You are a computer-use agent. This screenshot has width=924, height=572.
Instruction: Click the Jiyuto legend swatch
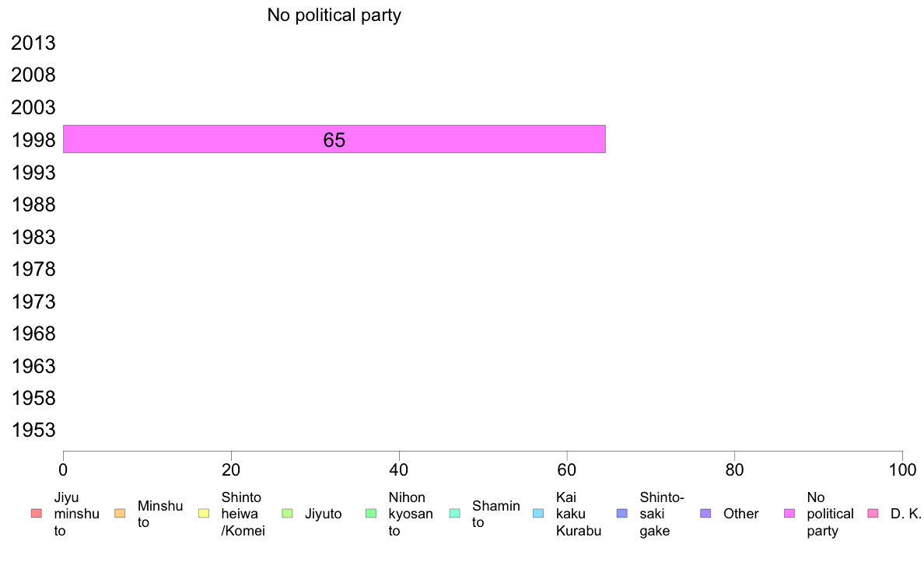tap(288, 514)
